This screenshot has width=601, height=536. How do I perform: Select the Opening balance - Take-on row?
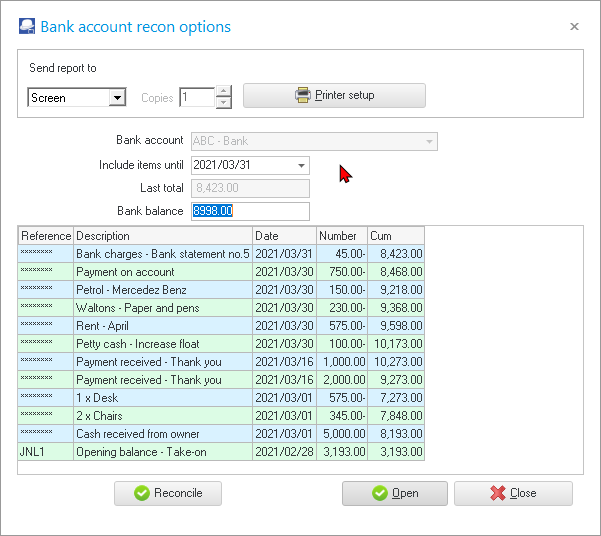click(162, 452)
